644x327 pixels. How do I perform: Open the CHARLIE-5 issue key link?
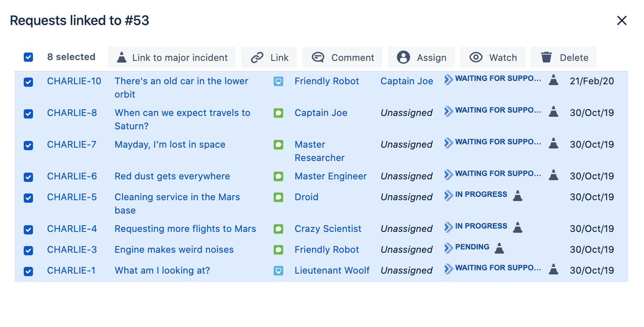(72, 197)
